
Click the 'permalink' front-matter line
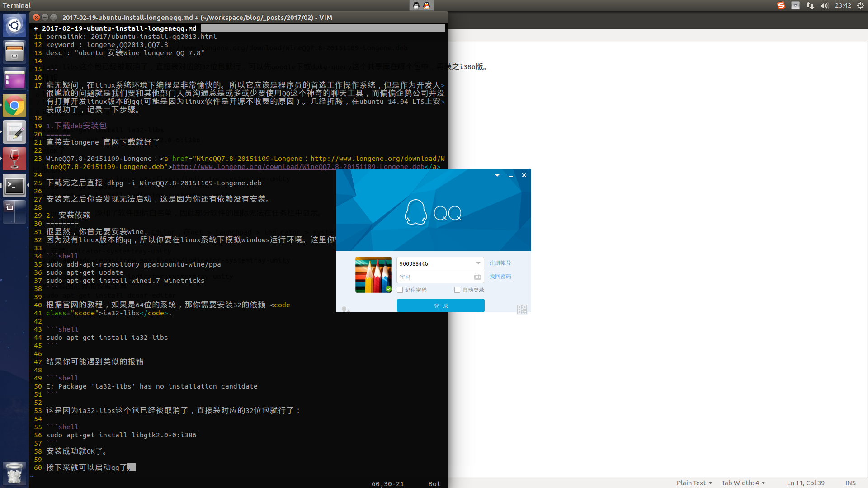point(131,37)
